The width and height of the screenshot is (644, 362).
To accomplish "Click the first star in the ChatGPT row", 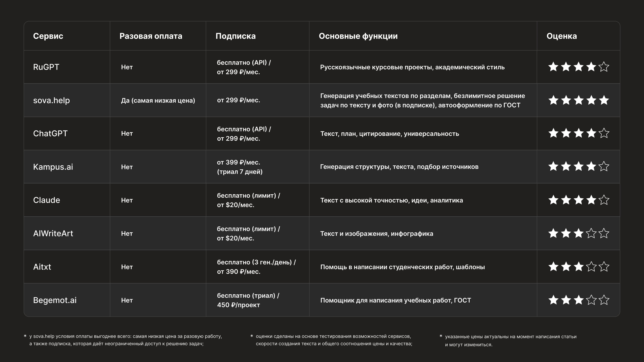I will coord(553,133).
